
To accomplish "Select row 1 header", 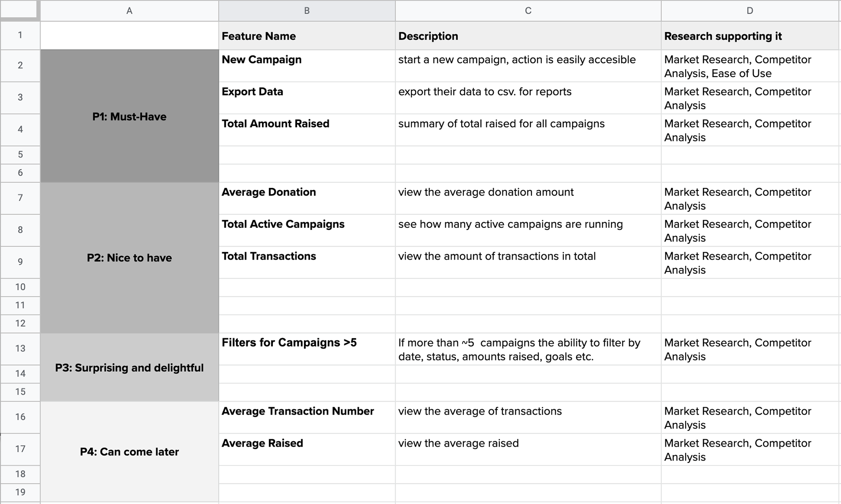I will (x=20, y=35).
